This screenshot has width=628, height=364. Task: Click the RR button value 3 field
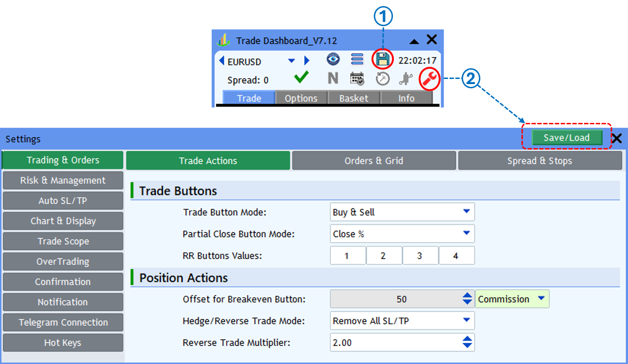click(x=420, y=256)
